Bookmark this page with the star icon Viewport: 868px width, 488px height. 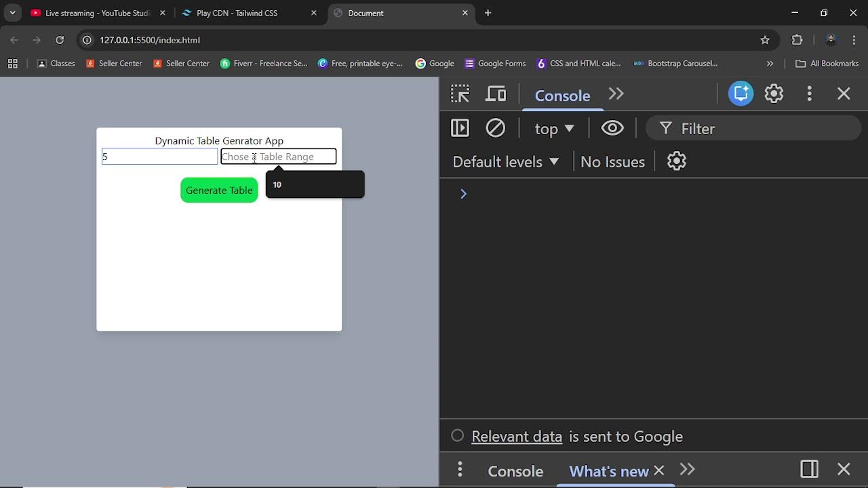[765, 40]
